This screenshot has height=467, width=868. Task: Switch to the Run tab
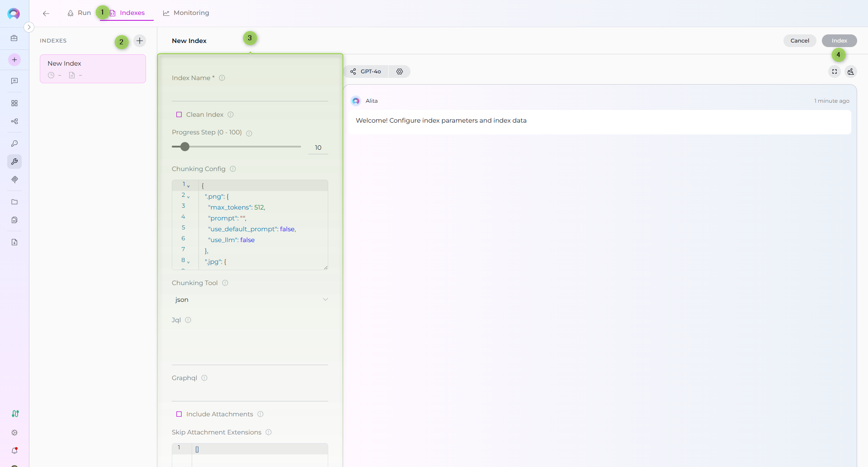[79, 13]
